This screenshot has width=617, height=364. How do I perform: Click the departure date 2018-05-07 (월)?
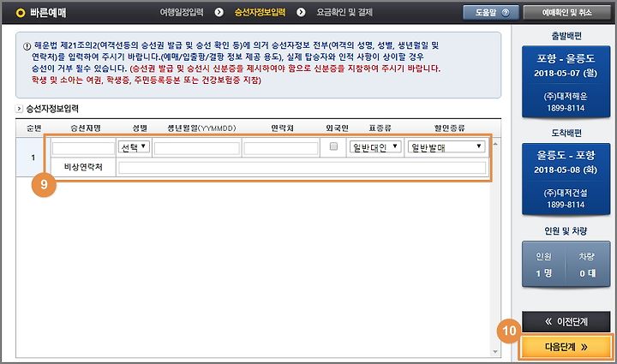click(566, 73)
